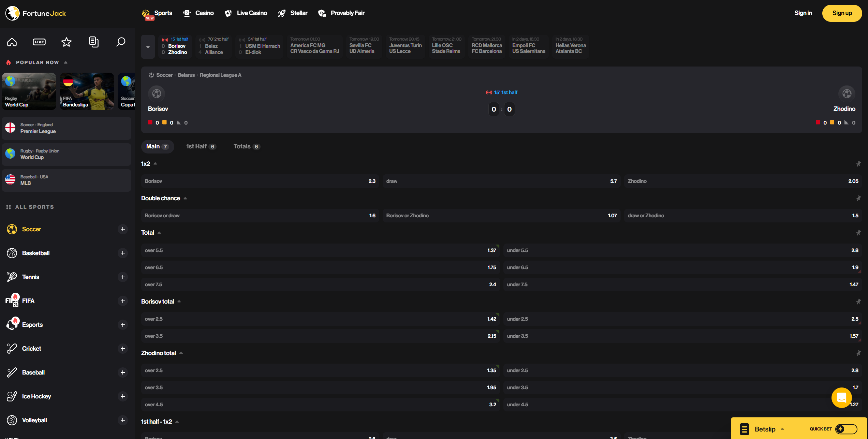Expand the Soccer plus button
868x439 pixels.
tap(123, 229)
